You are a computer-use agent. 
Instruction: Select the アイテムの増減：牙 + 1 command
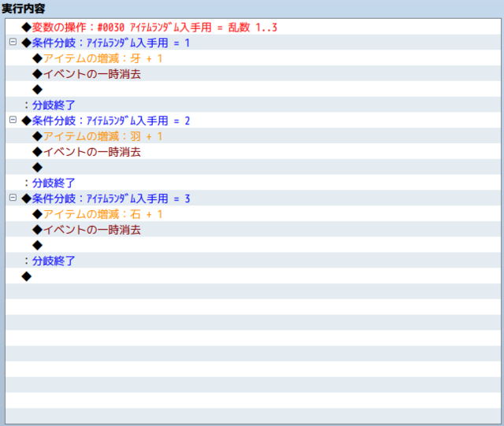pos(253,58)
